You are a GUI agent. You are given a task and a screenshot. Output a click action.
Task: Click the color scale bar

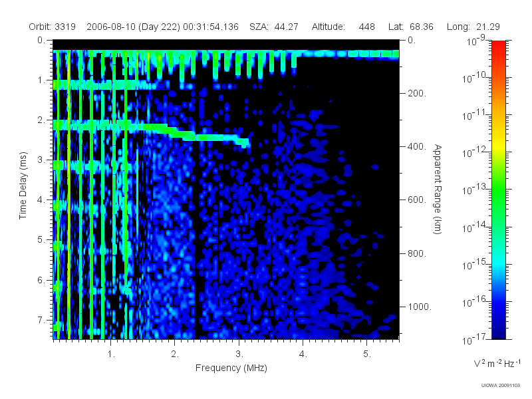tap(499, 190)
